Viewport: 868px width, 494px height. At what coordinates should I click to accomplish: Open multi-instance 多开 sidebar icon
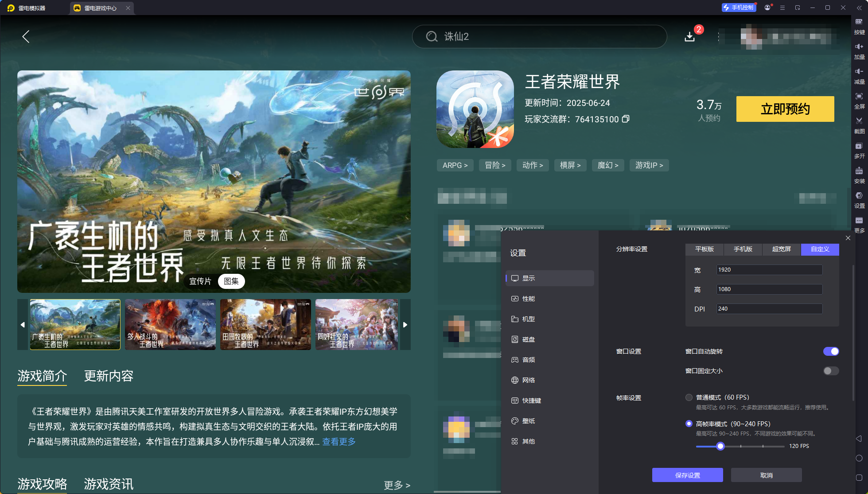859,150
